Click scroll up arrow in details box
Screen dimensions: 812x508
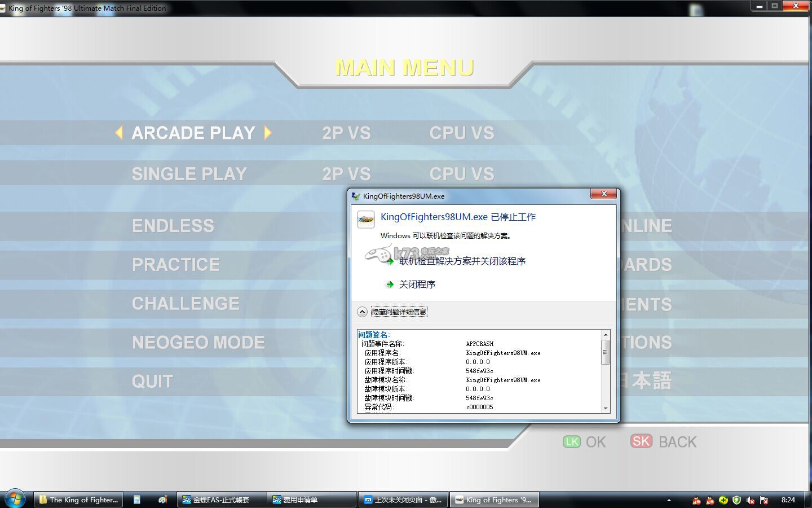click(606, 335)
